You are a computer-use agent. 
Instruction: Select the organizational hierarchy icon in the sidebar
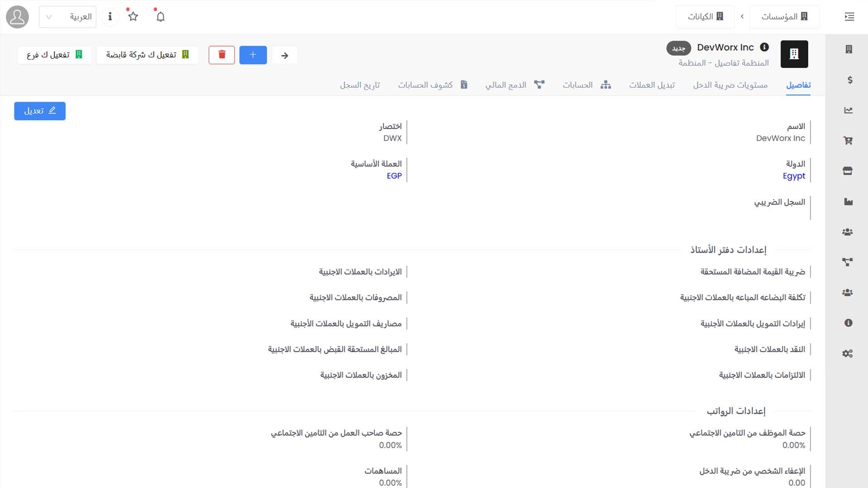click(849, 262)
